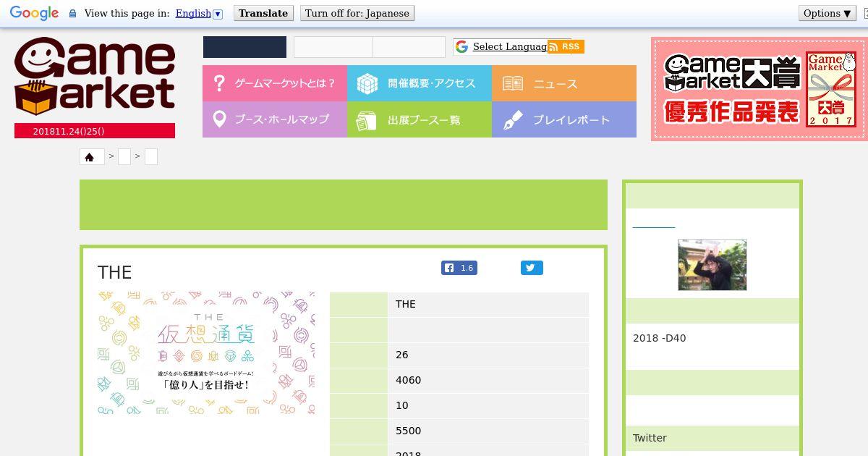Click the red date banner under logo
This screenshot has width=868, height=456.
(x=95, y=131)
